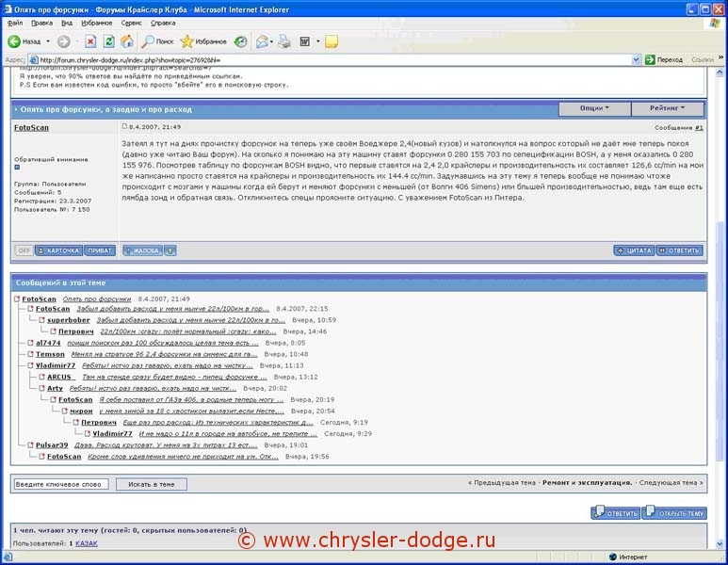Viewport: 728px width, 565px height.
Task: Open the Справка menu
Action: 163,23
